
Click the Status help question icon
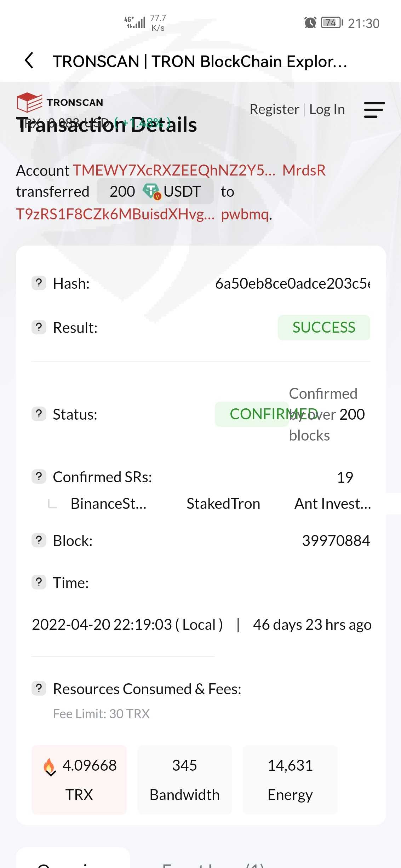39,414
